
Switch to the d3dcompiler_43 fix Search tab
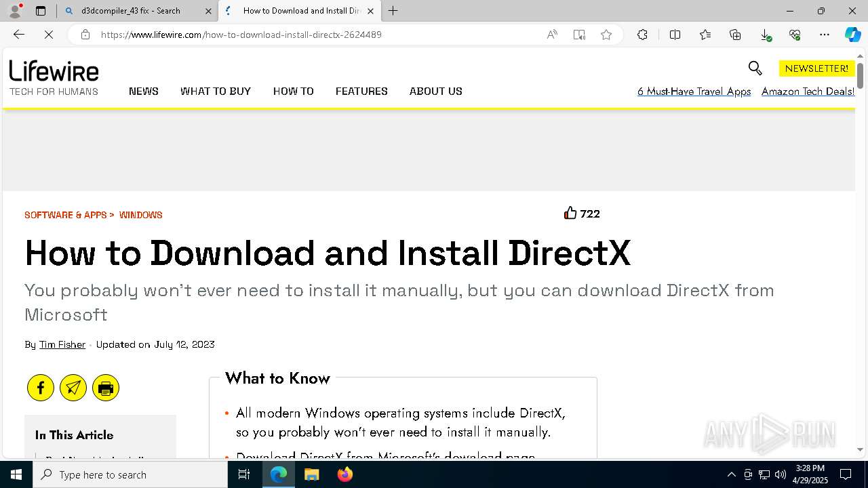[137, 11]
